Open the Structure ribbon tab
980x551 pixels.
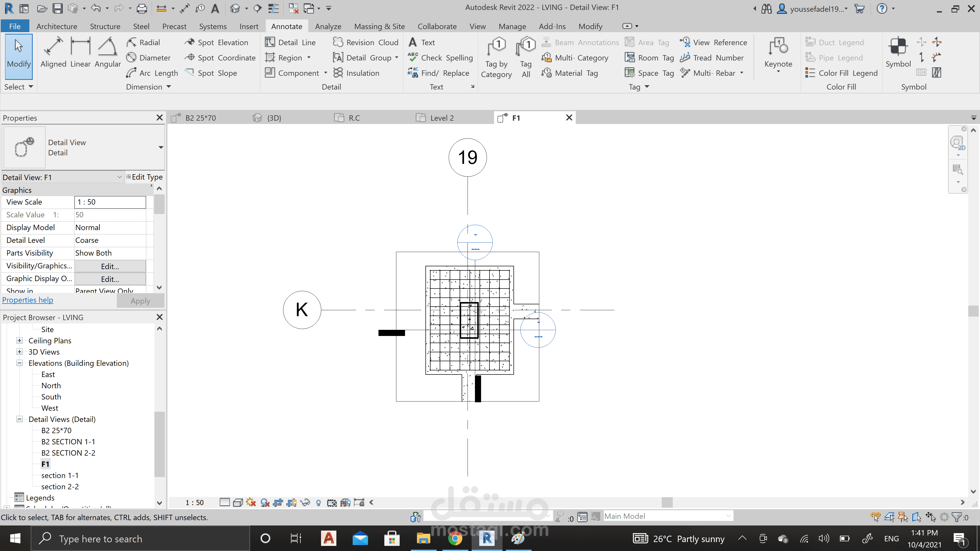click(105, 26)
